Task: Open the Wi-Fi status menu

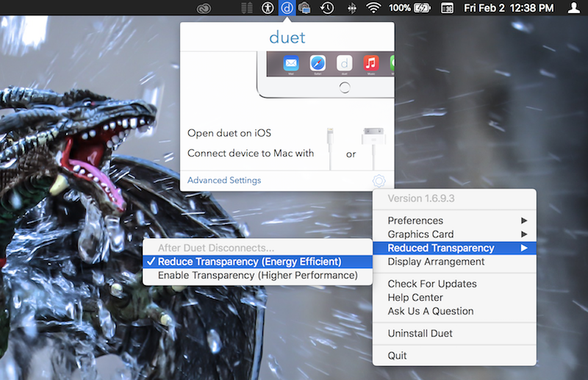Action: [373, 8]
